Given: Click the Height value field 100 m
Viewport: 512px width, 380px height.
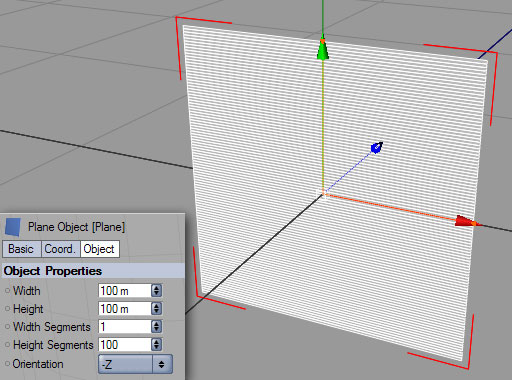Looking at the screenshot, I should pos(125,309).
